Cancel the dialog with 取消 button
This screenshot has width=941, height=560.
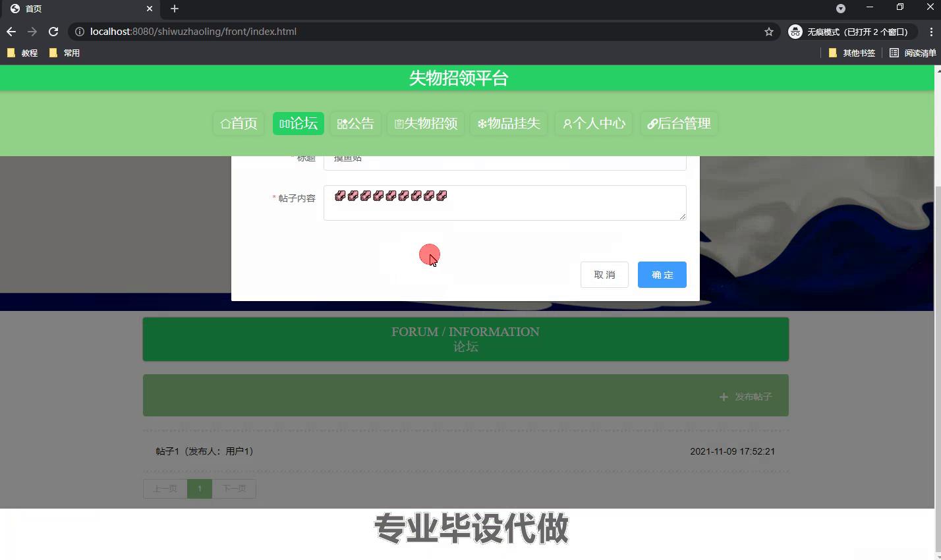(604, 275)
